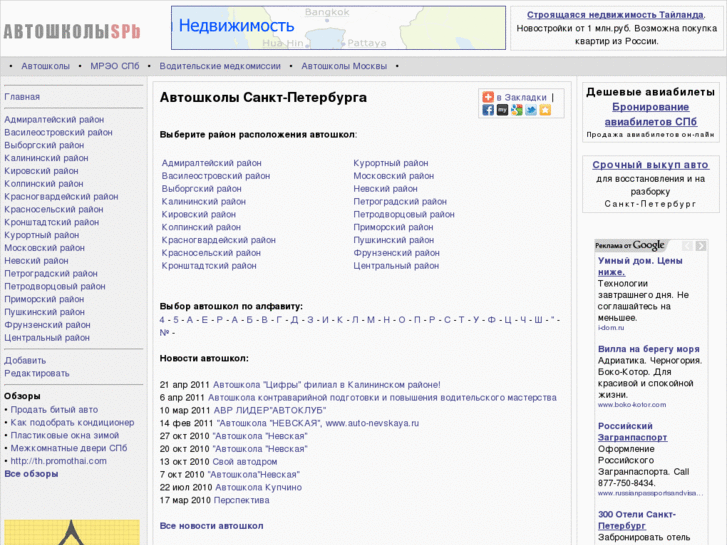
Task: Share the page via Facebook icon
Action: (488, 110)
